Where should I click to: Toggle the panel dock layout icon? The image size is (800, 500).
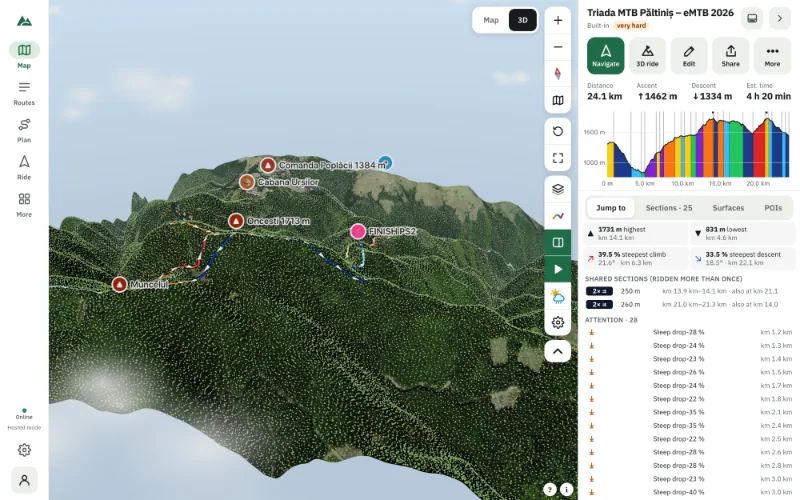(752, 18)
